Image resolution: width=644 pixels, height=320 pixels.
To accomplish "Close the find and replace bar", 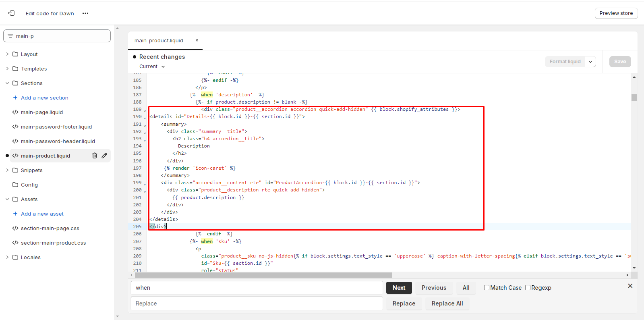I will pos(630,286).
